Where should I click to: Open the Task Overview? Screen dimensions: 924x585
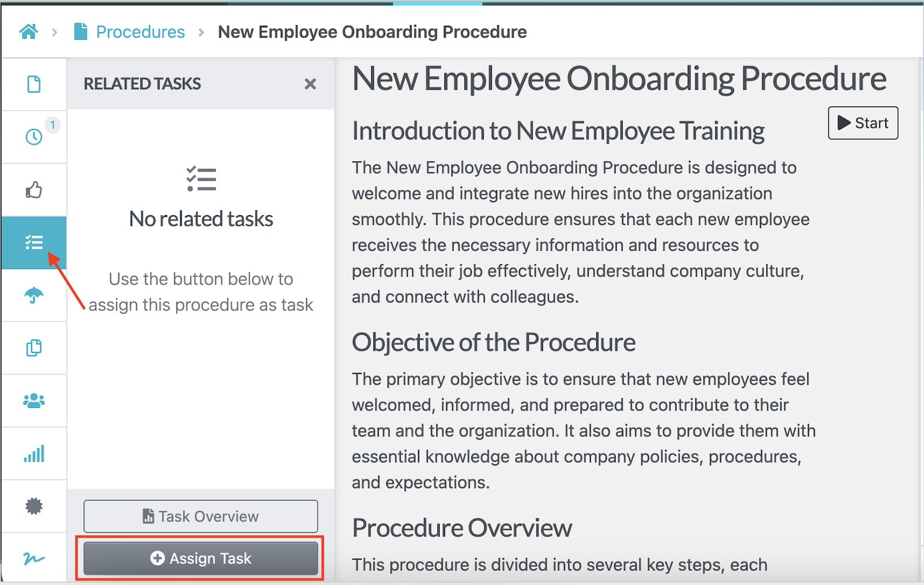click(x=200, y=516)
